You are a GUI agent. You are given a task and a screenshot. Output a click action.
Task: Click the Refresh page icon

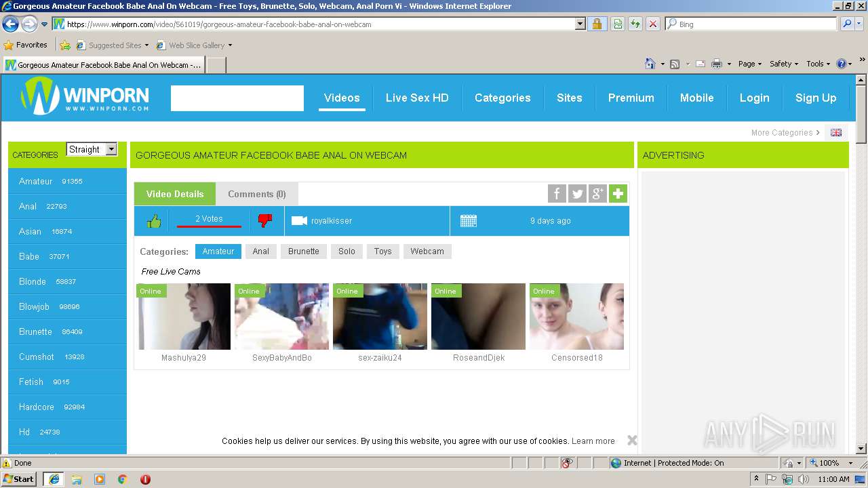tap(635, 24)
